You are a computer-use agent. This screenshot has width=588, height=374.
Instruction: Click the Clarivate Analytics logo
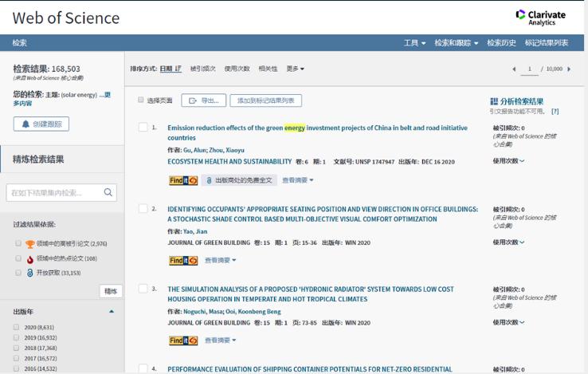pos(540,18)
